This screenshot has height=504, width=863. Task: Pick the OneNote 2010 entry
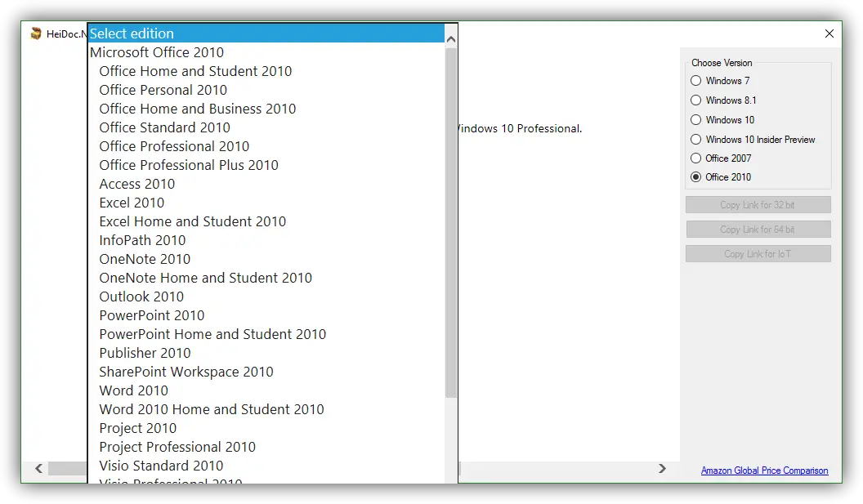(x=266, y=259)
